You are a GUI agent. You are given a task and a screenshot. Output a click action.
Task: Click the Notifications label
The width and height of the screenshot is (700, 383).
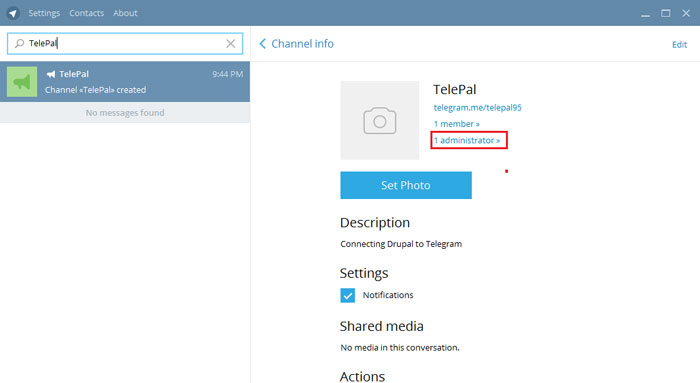point(388,295)
